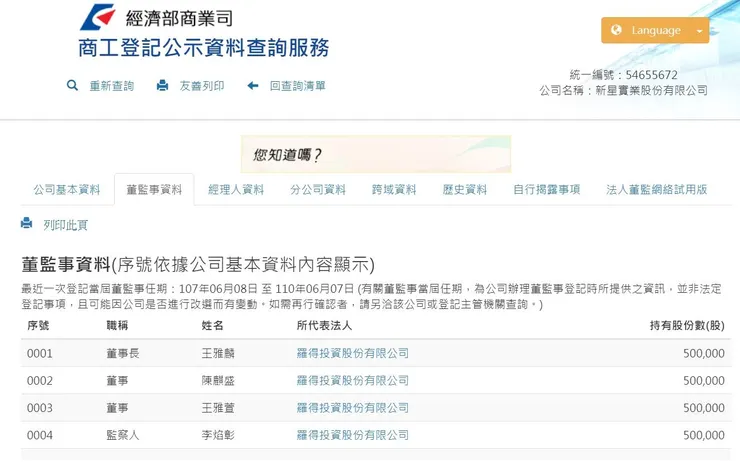Screen dimensions: 740x462
Task: Click serial number 0004
Action: pos(40,436)
